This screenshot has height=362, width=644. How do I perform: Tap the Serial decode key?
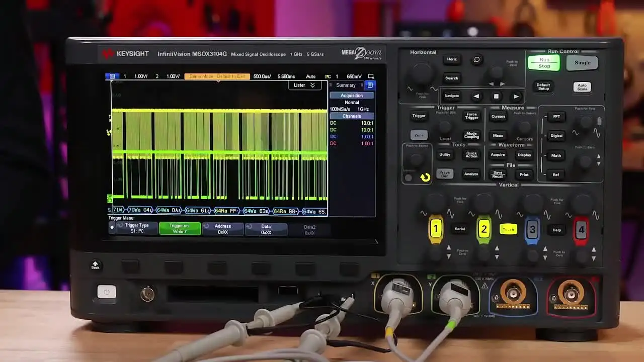pos(460,229)
